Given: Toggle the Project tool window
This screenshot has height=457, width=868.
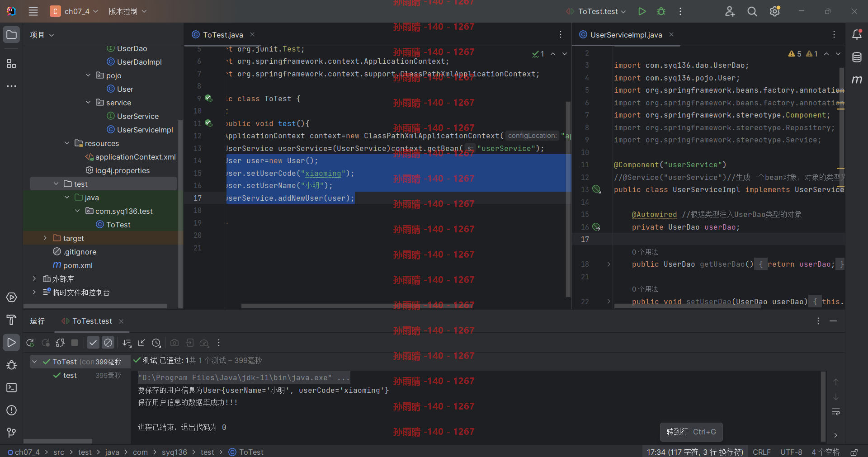Looking at the screenshot, I should pyautogui.click(x=11, y=35).
